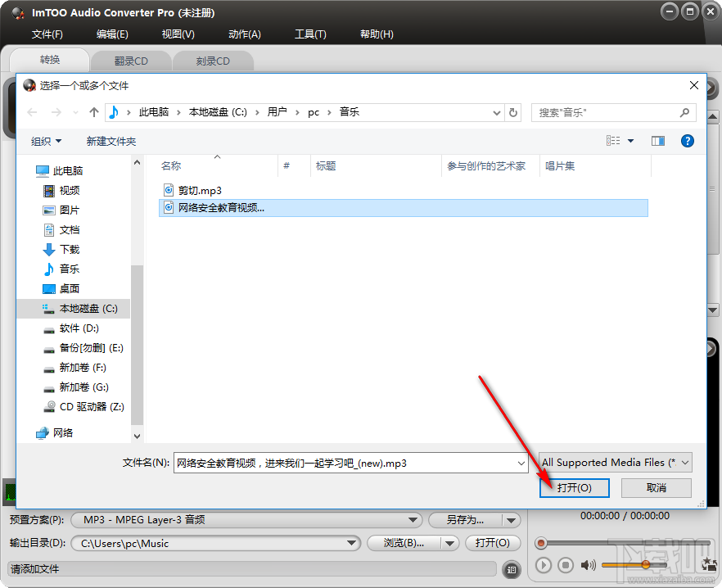
Task: Switch to the 翻录CD tab
Action: point(131,60)
